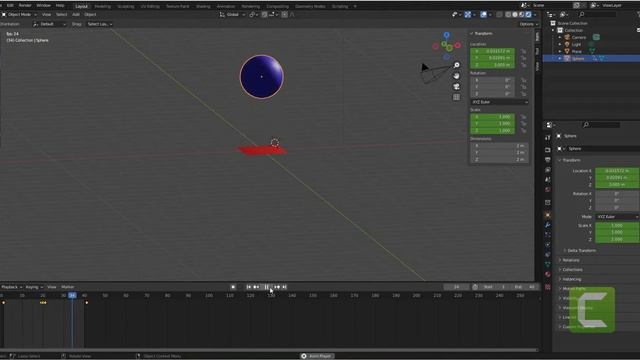640x360 pixels.
Task: Open the World properties tab icon
Action: point(548,190)
